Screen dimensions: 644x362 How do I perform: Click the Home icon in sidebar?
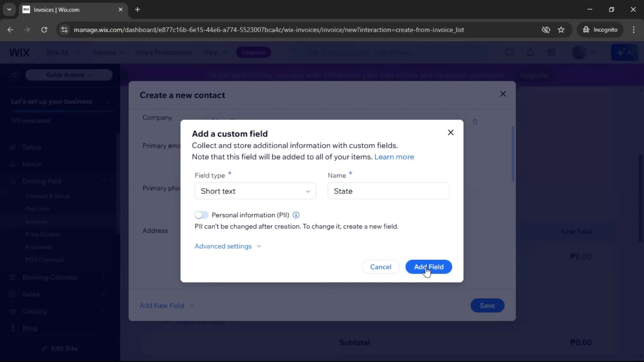click(x=13, y=164)
